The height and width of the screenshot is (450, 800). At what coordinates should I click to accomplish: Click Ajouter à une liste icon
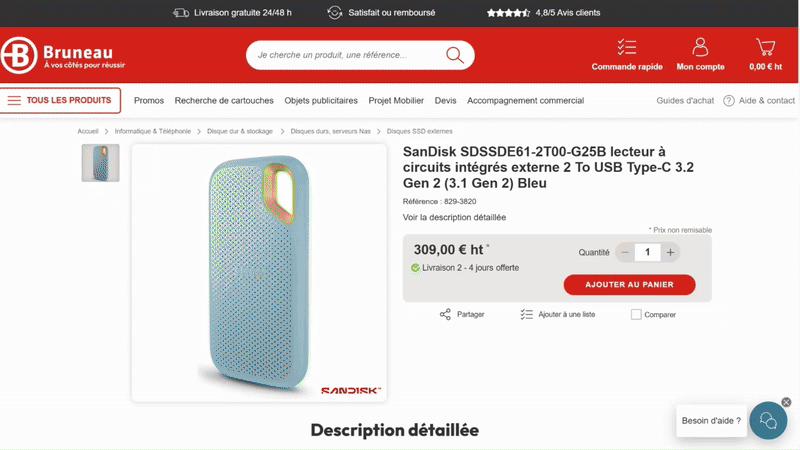(x=527, y=314)
